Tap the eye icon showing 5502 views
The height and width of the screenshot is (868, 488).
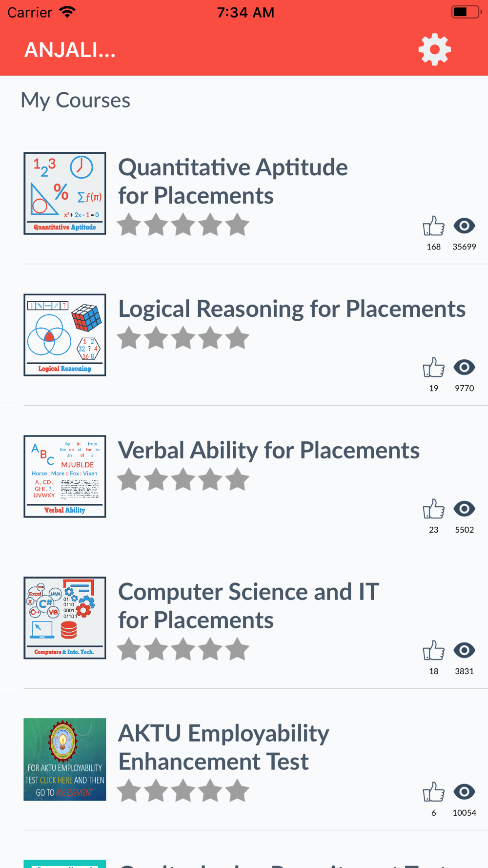pyautogui.click(x=464, y=509)
